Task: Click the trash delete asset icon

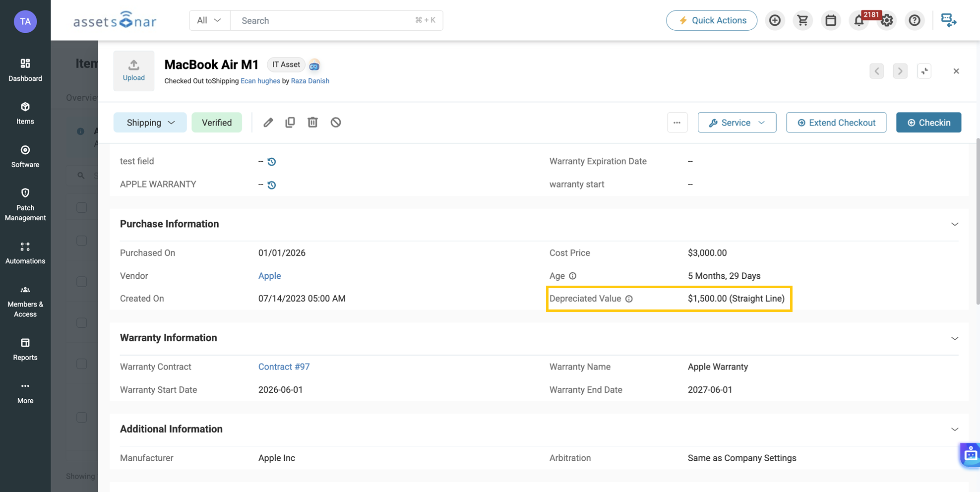Action: tap(312, 123)
